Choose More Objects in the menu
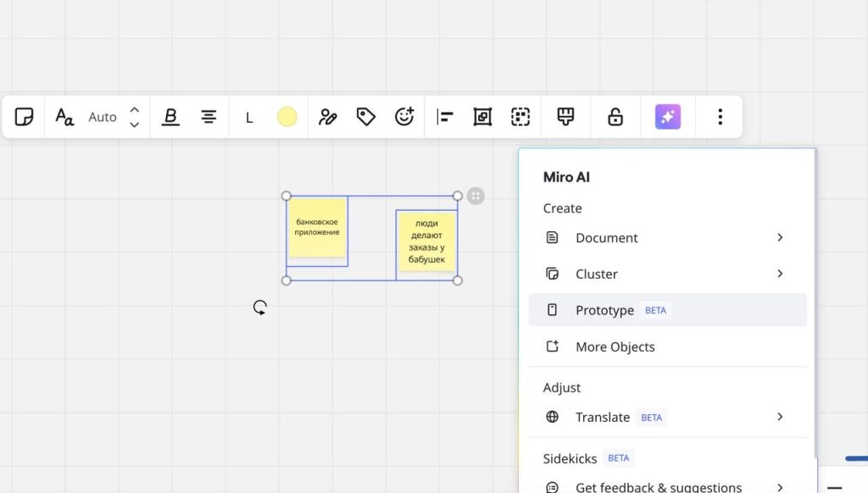868x493 pixels. click(615, 346)
